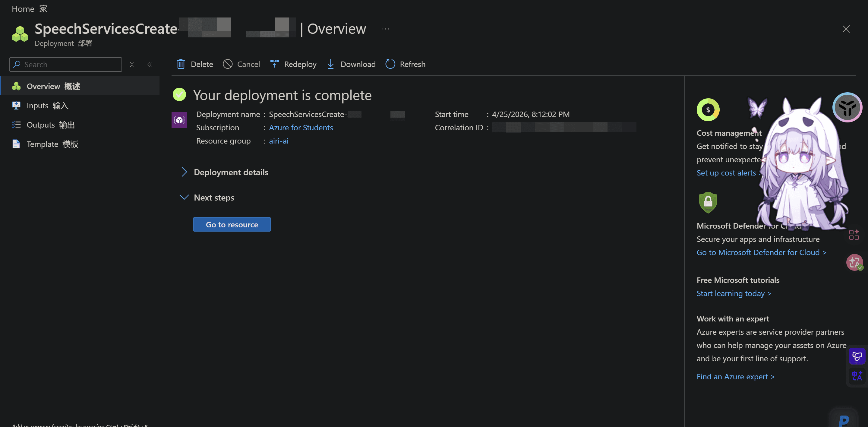This screenshot has width=868, height=427.
Task: Download the deployment template
Action: coord(351,64)
